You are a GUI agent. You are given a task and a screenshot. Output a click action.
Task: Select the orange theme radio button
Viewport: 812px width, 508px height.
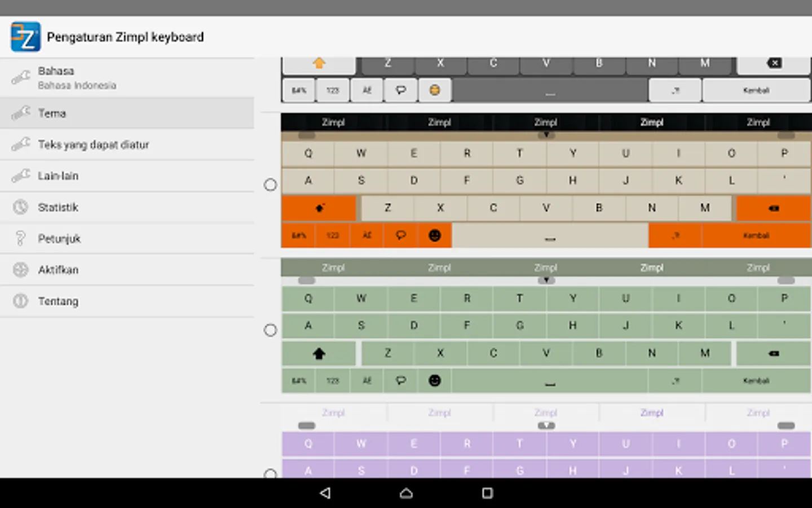tap(271, 185)
